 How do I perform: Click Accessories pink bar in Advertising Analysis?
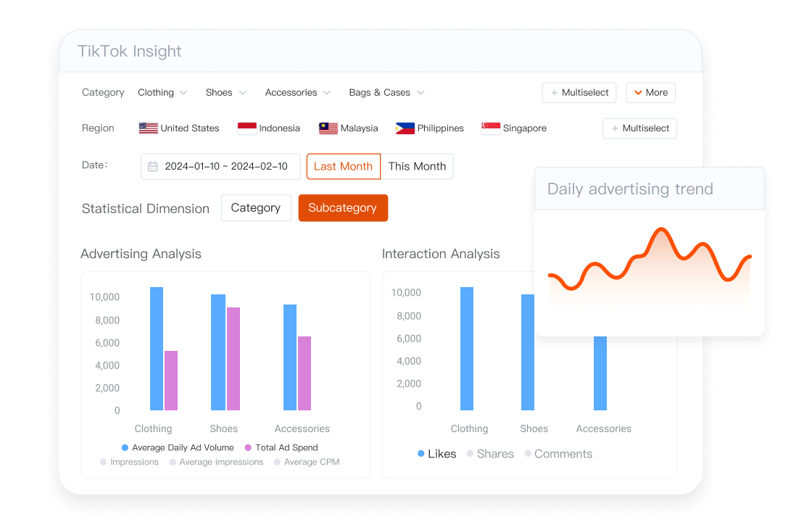pos(304,373)
